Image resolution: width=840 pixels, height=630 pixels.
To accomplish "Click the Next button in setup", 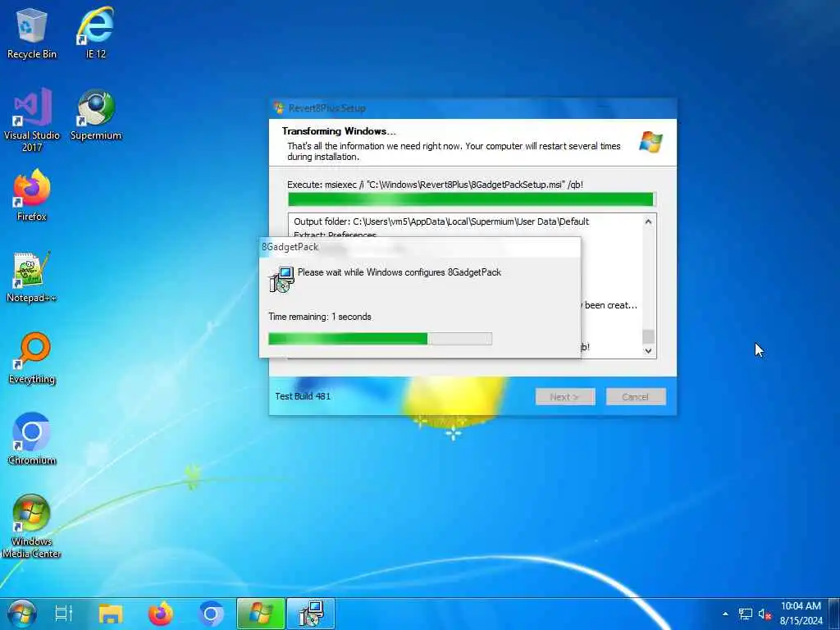I will tap(565, 397).
